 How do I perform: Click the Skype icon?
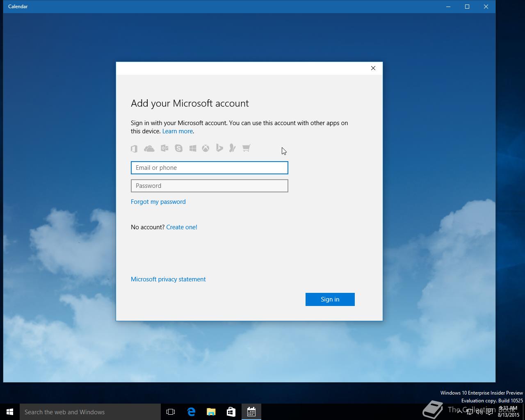click(x=178, y=148)
